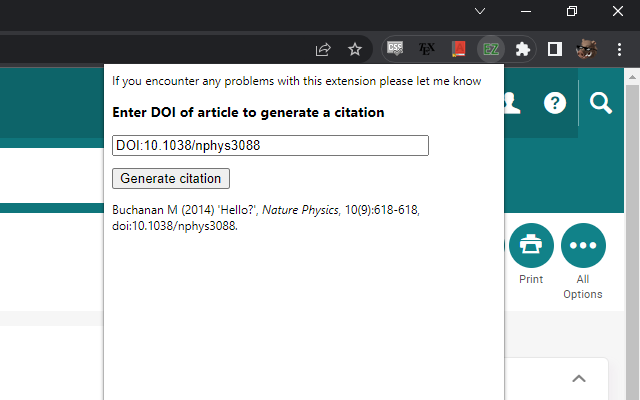Click the generated Buchanan citation text
640x400 pixels.
266,218
